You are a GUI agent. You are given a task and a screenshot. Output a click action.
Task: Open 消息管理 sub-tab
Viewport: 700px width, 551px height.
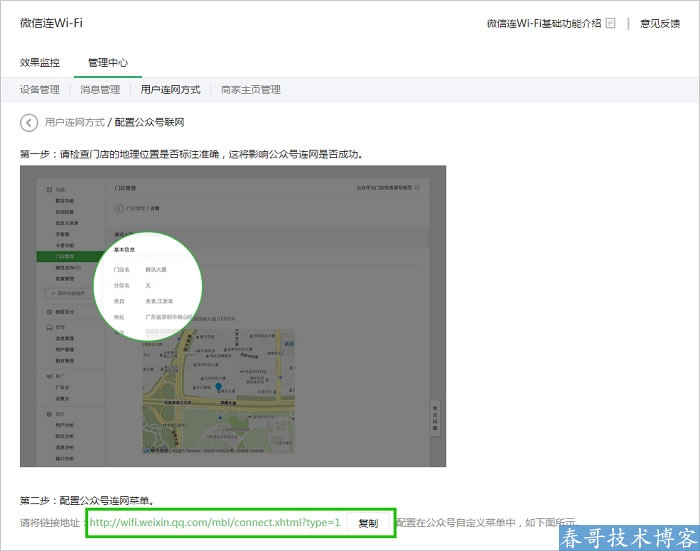point(100,90)
